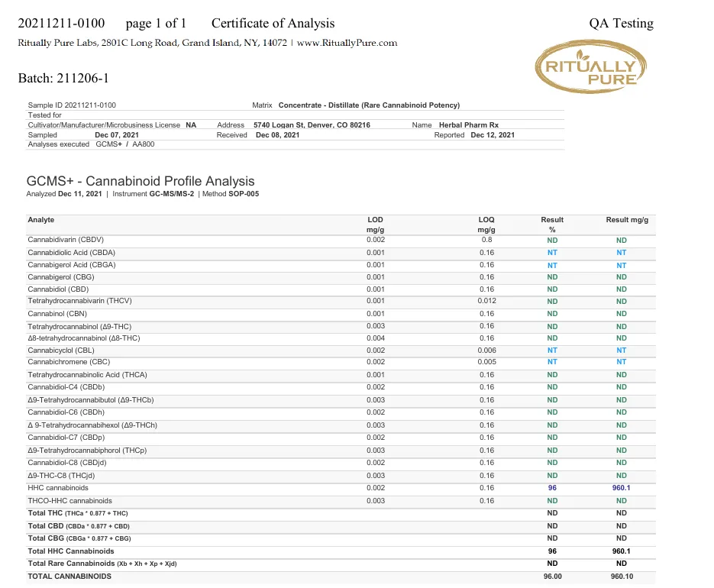Select the 'Total HHC Cannabinoids' row label
The image size is (714, 588).
[71, 551]
